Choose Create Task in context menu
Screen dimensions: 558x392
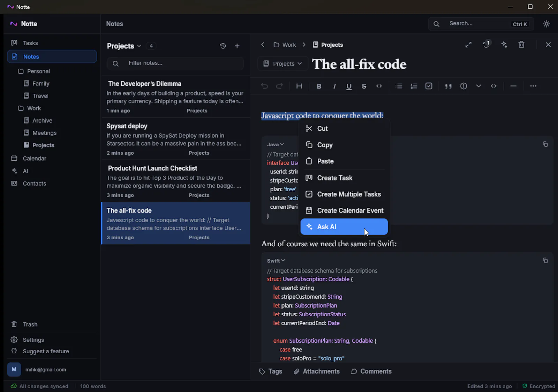point(344,178)
